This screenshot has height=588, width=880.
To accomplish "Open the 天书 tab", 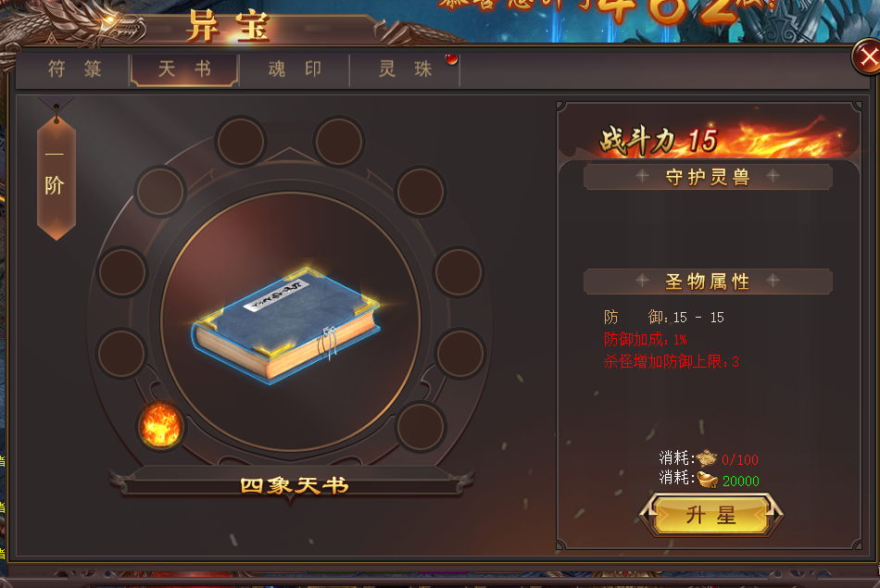I will click(x=184, y=69).
